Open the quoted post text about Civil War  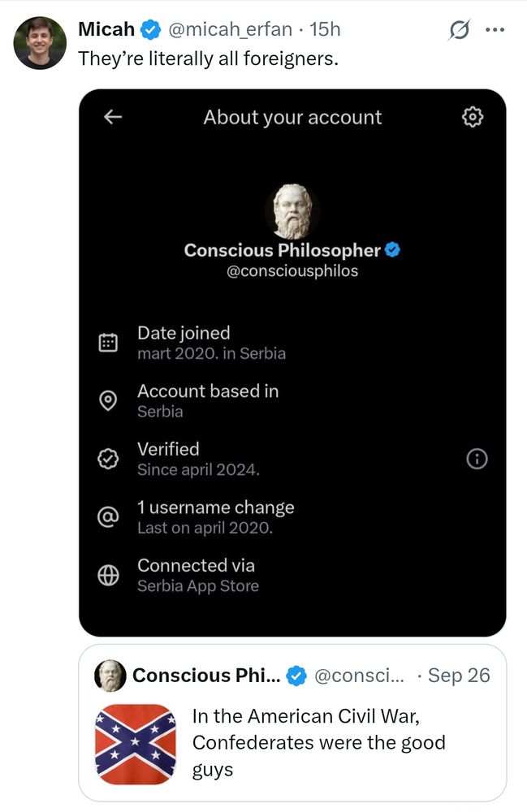point(318,743)
